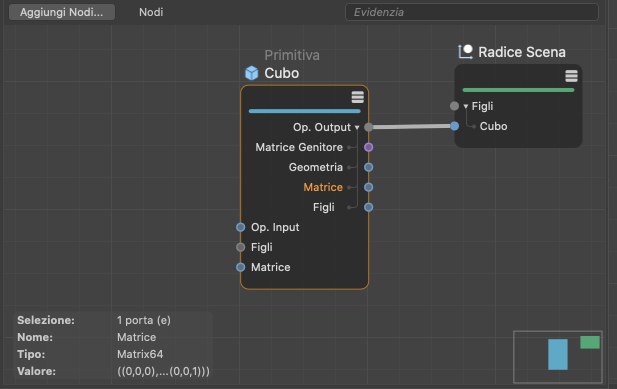Click the Radice Scena scene root icon
The height and width of the screenshot is (389, 617).
point(465,52)
